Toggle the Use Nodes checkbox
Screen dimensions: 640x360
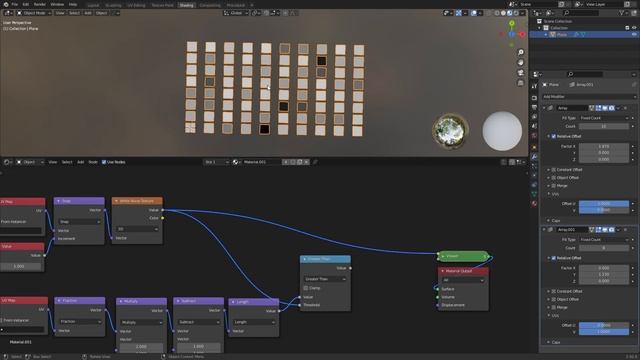[104, 162]
